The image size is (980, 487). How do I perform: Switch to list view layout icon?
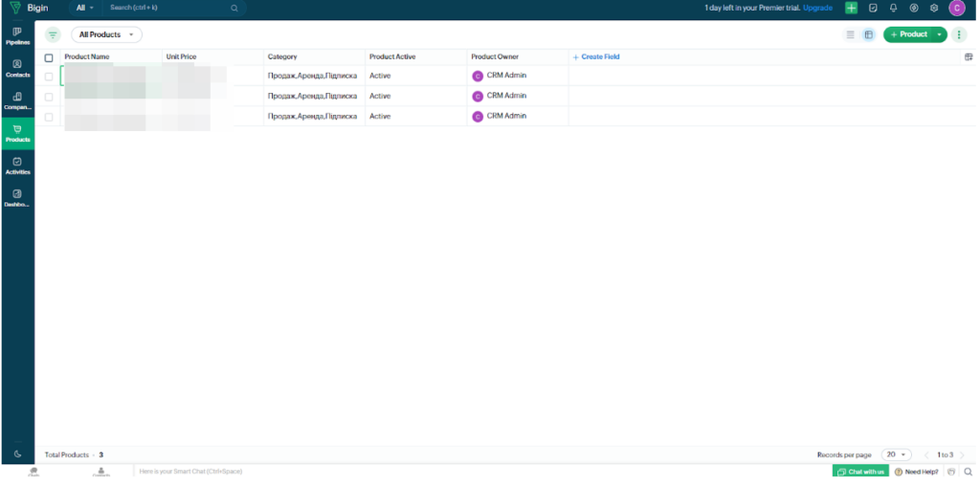tap(850, 34)
